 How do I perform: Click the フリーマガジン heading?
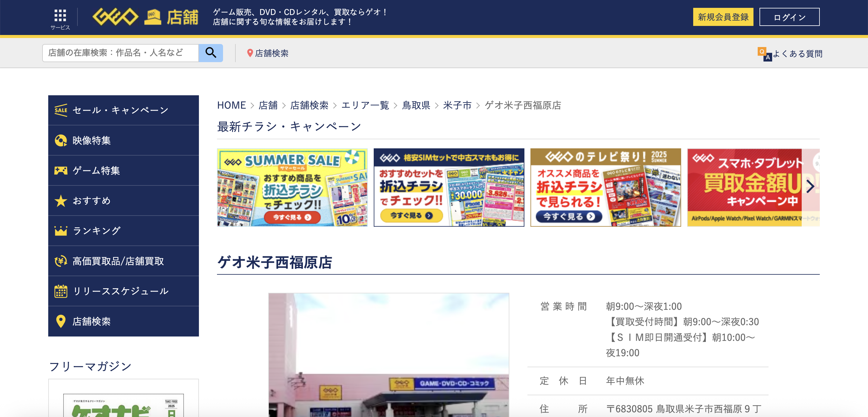tap(90, 366)
